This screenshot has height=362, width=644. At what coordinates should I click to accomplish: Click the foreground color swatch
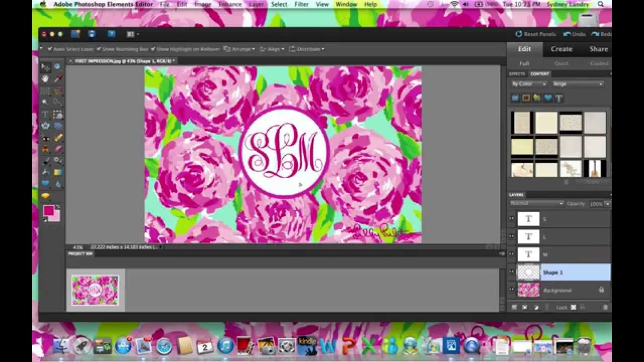pyautogui.click(x=49, y=211)
